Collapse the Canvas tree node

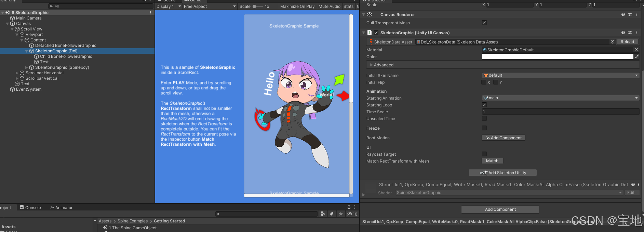(x=8, y=24)
